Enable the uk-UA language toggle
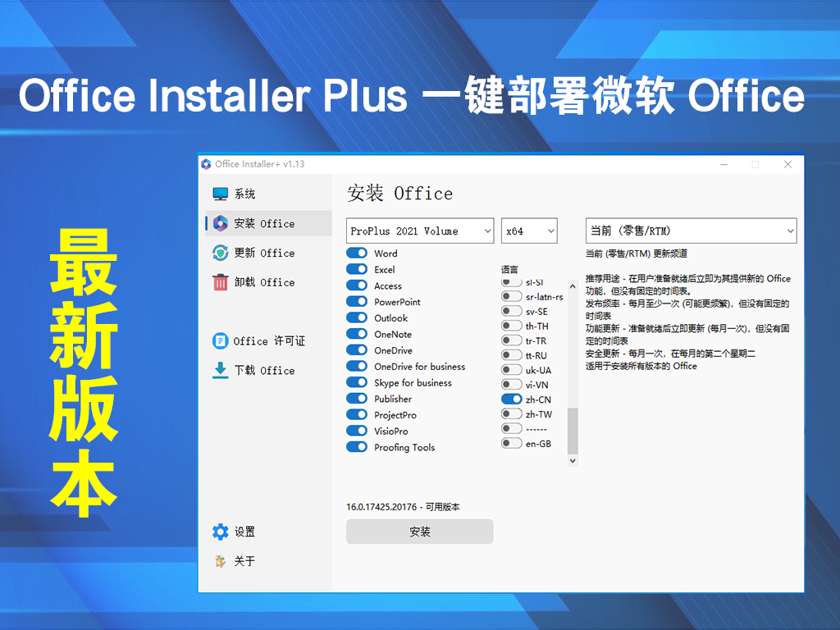Viewport: 840px width, 630px height. (512, 370)
